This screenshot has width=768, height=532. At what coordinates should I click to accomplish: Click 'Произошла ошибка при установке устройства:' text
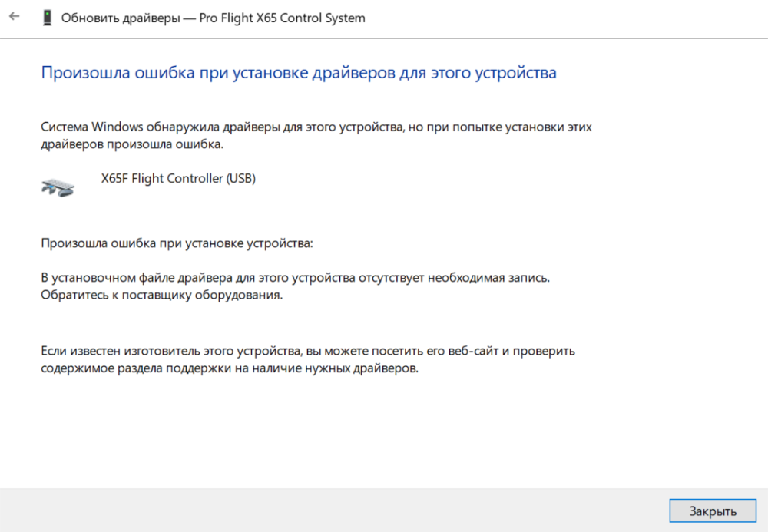tap(177, 243)
